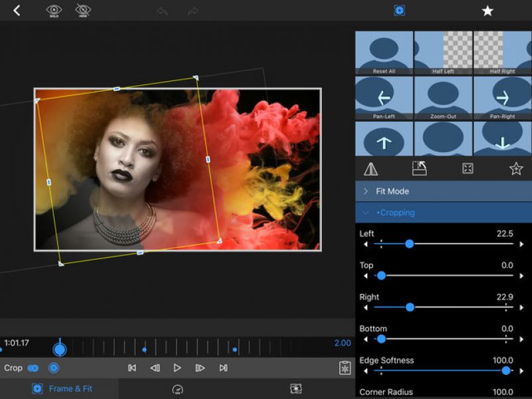Enable the Solo view eye toggle
This screenshot has height=399, width=532.
54,11
